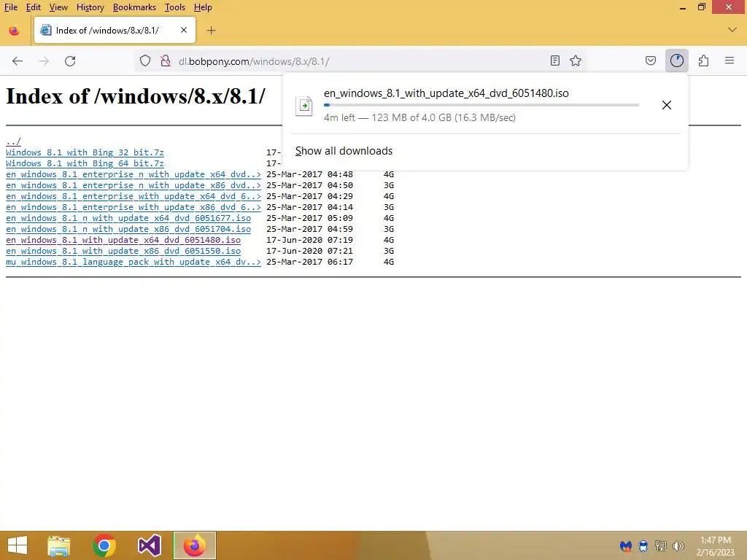Click the download progress bar
This screenshot has width=747, height=560.
pyautogui.click(x=481, y=105)
